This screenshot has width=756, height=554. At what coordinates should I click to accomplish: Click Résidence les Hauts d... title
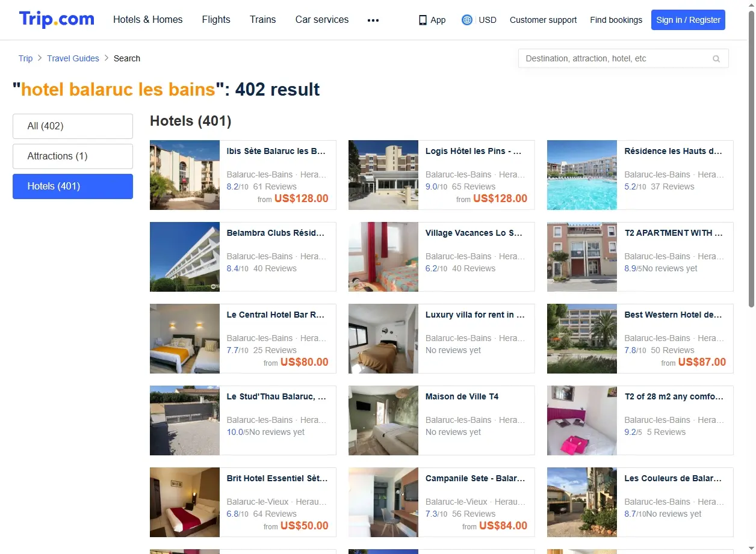[673, 151]
